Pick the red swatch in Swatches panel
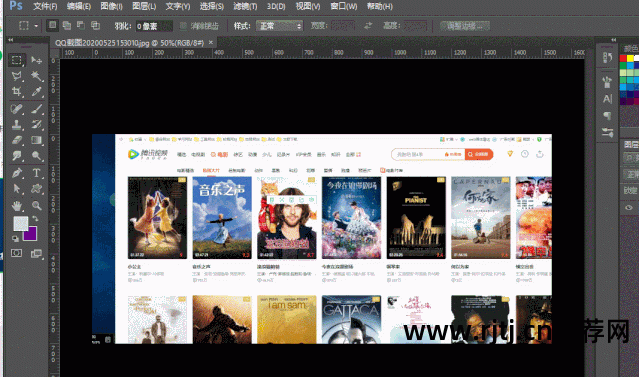This screenshot has width=639, height=377. [x=623, y=58]
